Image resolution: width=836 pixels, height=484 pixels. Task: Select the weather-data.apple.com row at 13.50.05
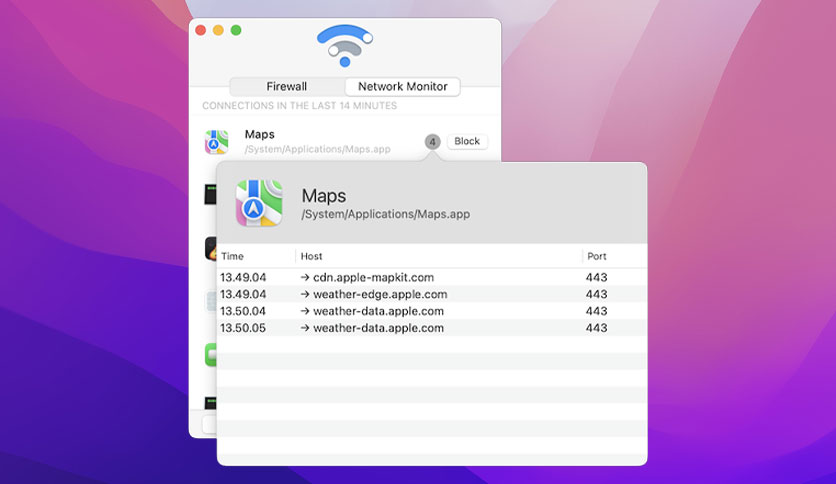pos(432,328)
